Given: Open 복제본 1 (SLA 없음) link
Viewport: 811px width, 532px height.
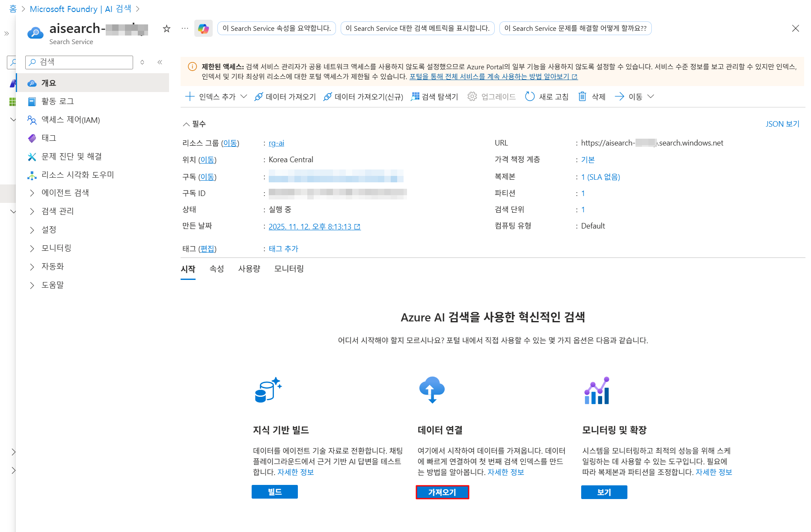Looking at the screenshot, I should 600,177.
